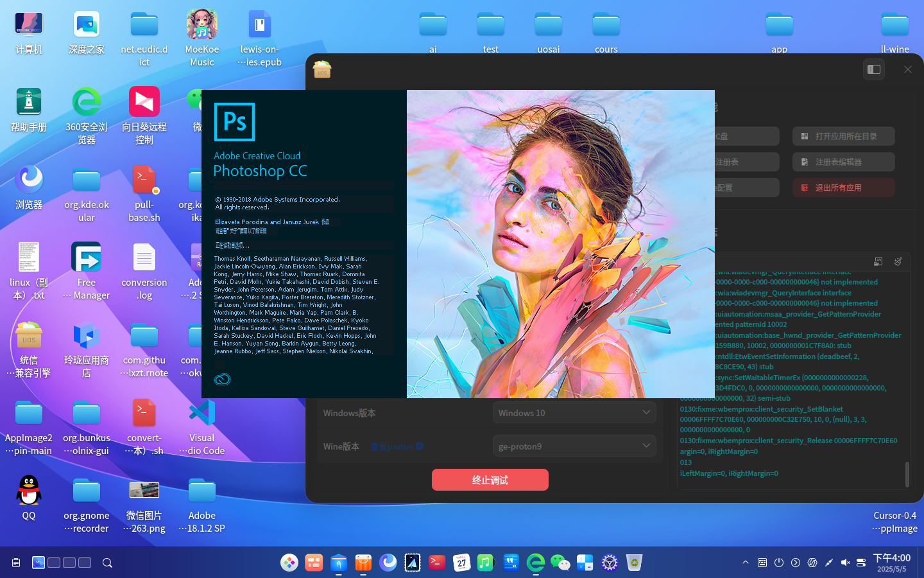Open the settings gear icon in the dock

point(610,563)
